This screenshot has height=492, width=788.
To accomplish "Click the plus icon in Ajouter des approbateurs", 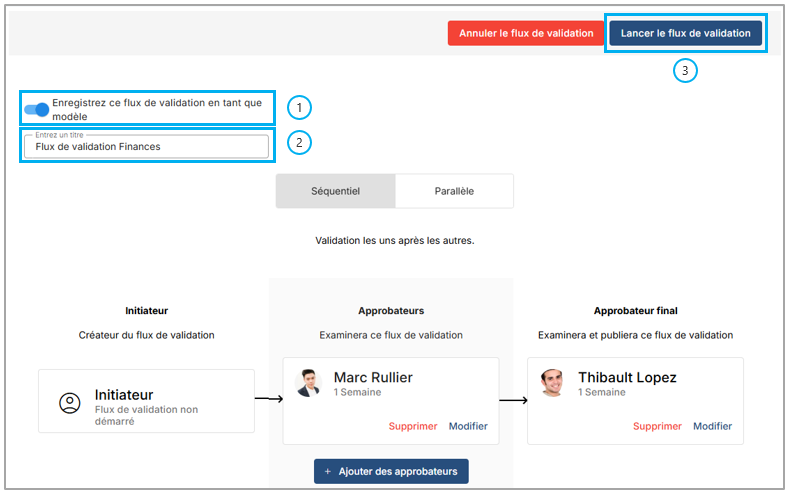I will (x=328, y=471).
